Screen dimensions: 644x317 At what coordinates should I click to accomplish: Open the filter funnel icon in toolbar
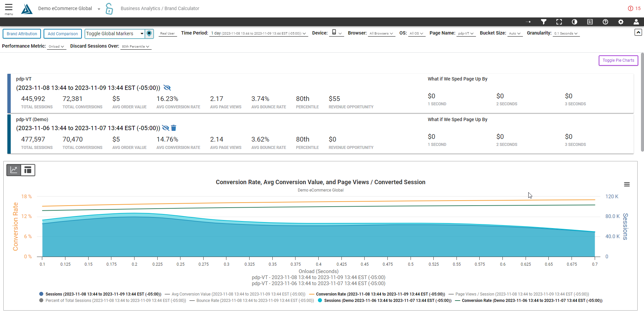[x=543, y=22]
